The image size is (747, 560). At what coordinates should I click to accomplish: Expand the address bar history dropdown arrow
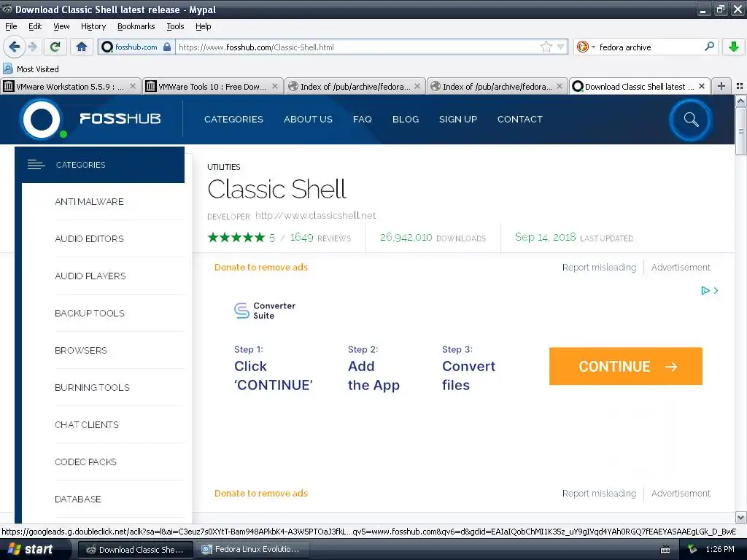point(561,47)
